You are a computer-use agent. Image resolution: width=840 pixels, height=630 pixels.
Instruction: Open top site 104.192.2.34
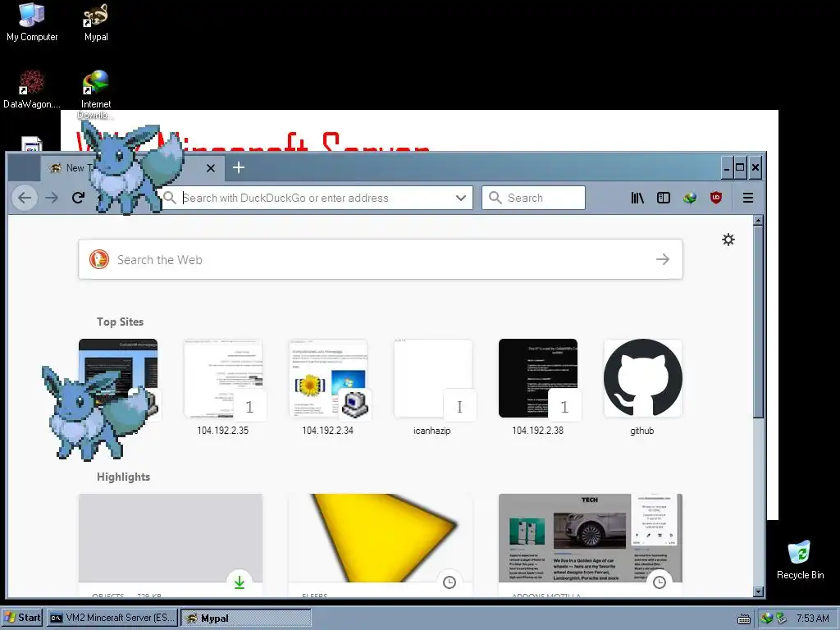click(328, 387)
